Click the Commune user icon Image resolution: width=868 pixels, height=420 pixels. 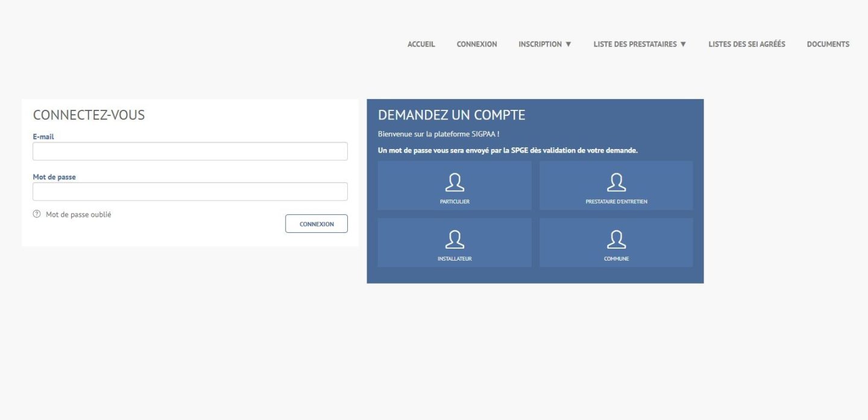tap(616, 240)
